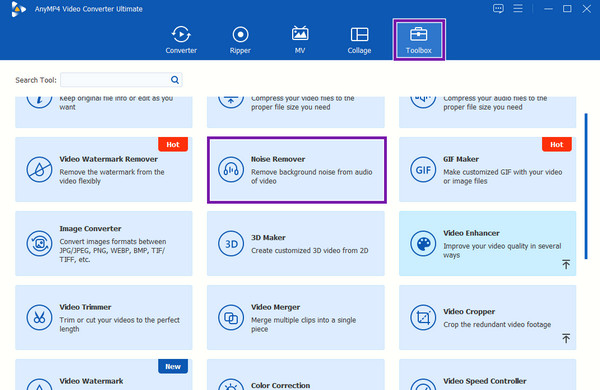Screen dimensions: 600x390
Task: Launch GIF Maker title text
Action: pos(461,159)
